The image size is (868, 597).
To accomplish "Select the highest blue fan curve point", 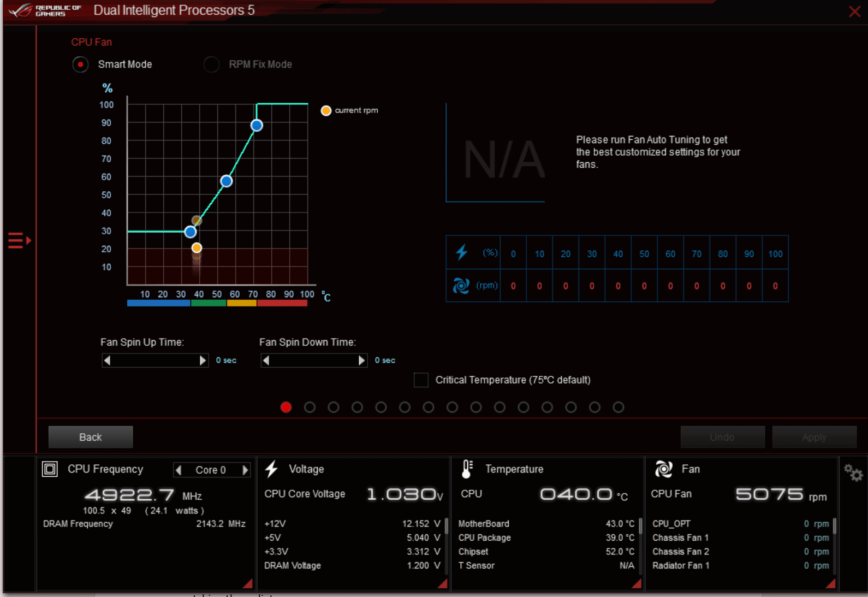I will (257, 126).
